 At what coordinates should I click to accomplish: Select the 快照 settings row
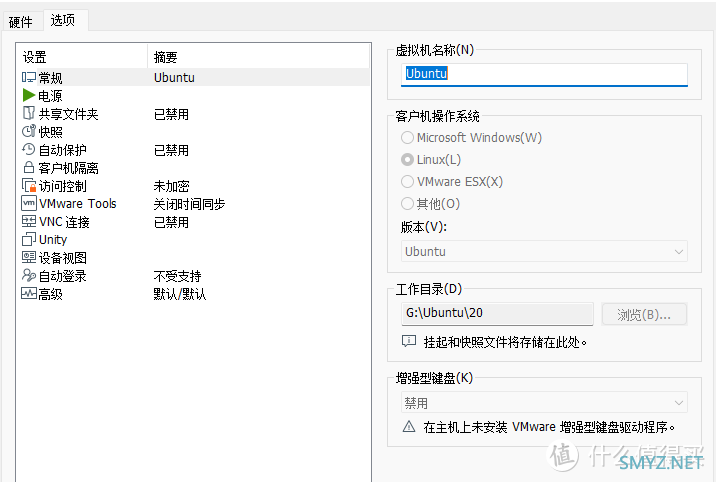click(193, 131)
